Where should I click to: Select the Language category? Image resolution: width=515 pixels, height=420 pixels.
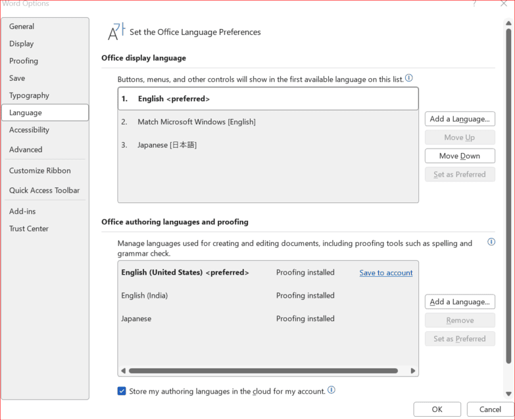coord(45,112)
